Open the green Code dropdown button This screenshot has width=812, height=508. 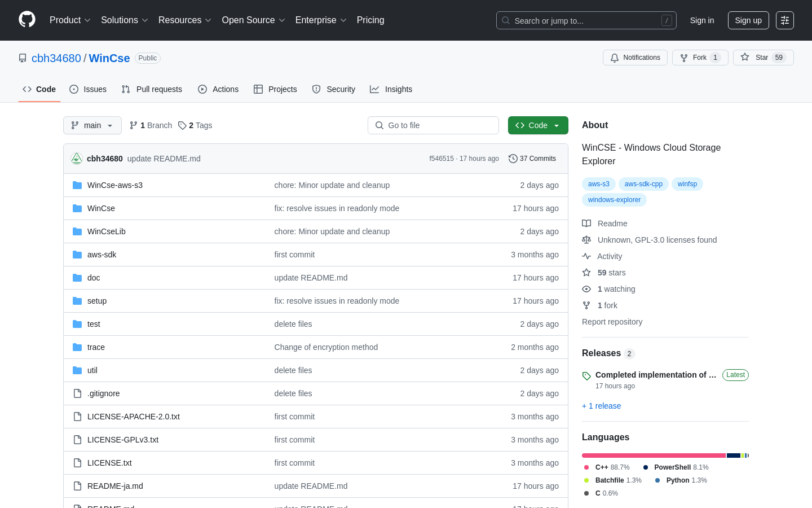[538, 125]
